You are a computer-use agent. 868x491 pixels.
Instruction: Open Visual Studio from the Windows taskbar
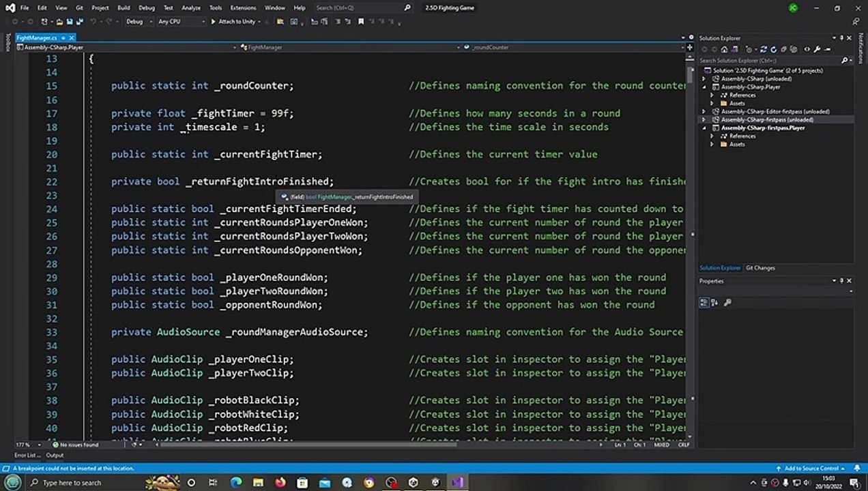pos(457,482)
